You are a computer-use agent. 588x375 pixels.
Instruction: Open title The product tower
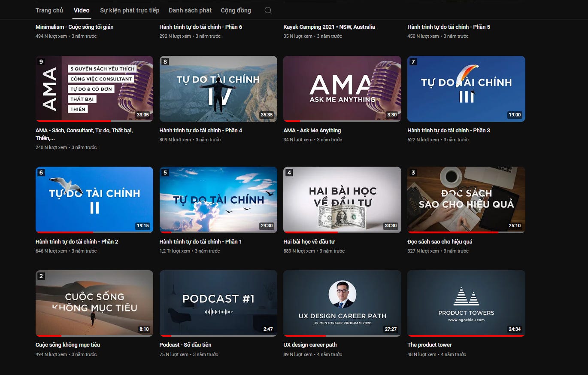(430, 345)
